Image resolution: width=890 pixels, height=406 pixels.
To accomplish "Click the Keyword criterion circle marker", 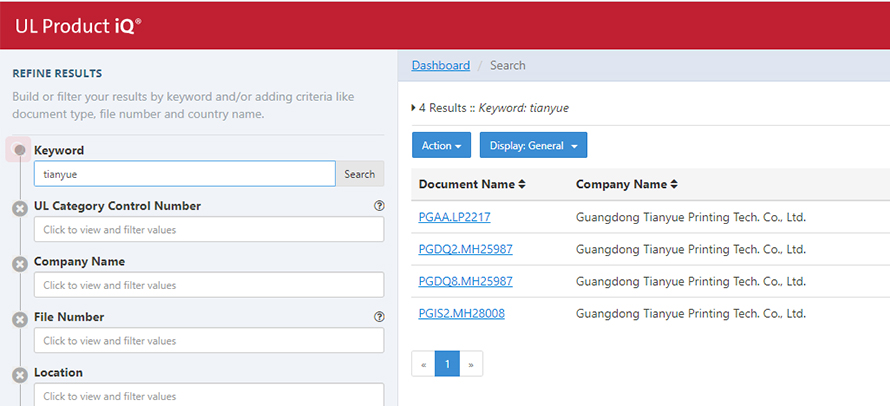I will (x=20, y=150).
